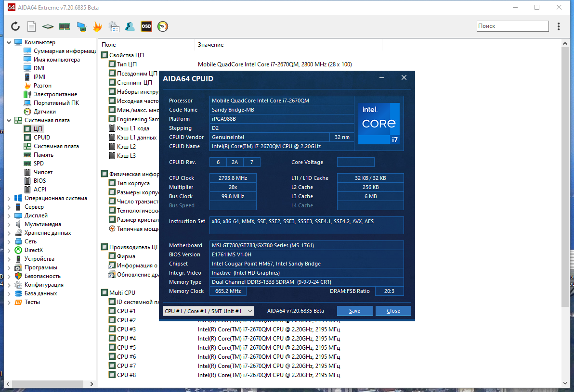Click the Refresh toolbar icon
Image resolution: width=574 pixels, height=392 pixels.
15,26
